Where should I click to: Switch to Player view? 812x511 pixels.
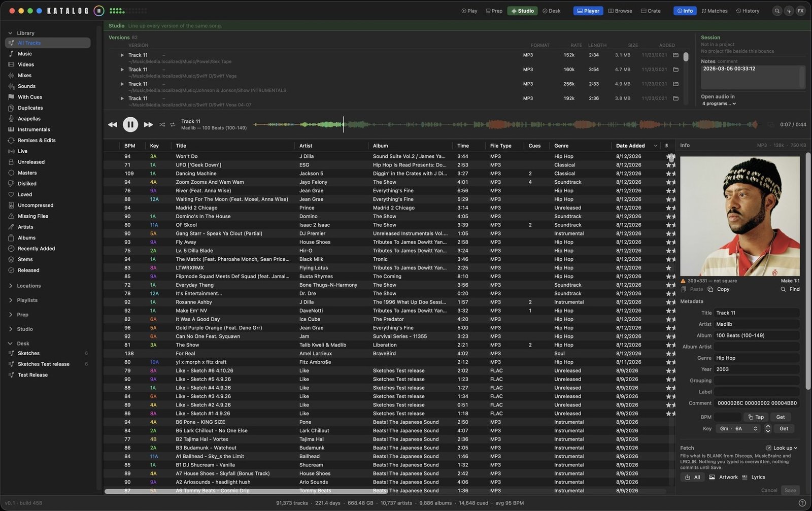point(588,11)
